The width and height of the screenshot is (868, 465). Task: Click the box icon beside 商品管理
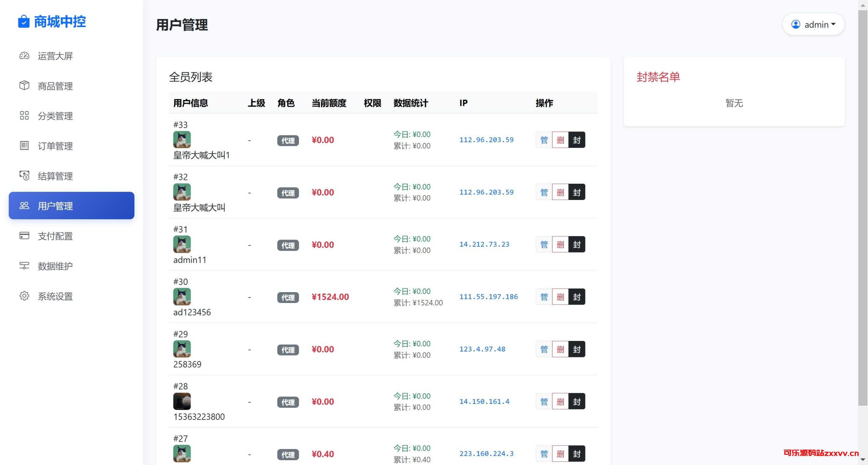24,85
